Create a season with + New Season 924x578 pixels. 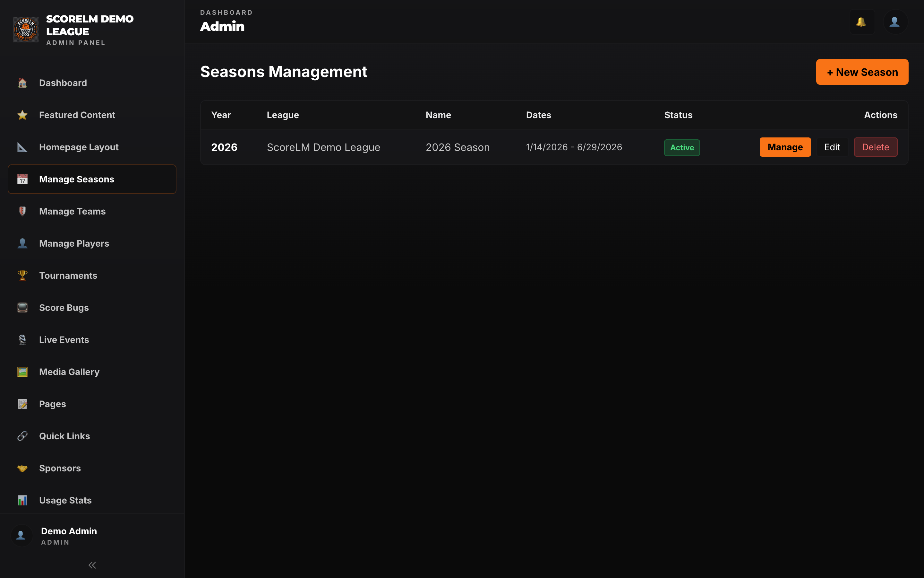tap(862, 72)
